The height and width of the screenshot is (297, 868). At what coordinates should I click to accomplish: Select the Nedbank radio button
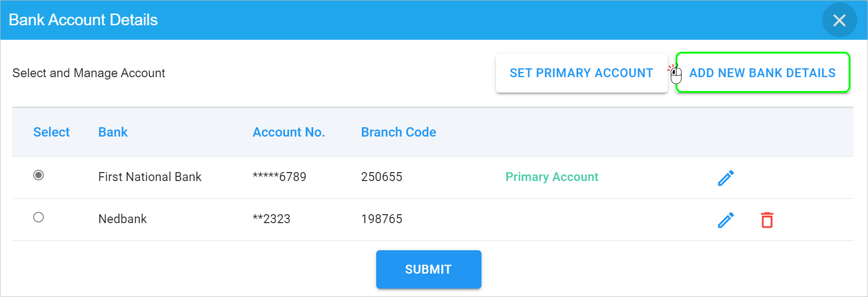[x=39, y=217]
